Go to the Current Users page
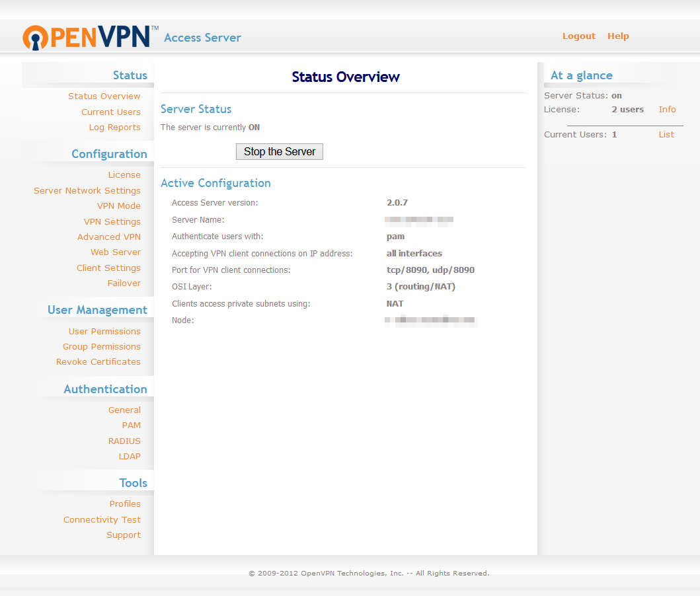This screenshot has height=596, width=700. tap(110, 112)
